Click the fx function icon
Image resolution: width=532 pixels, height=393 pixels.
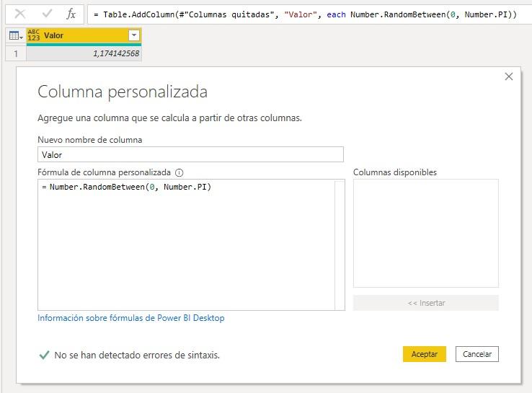click(71, 14)
